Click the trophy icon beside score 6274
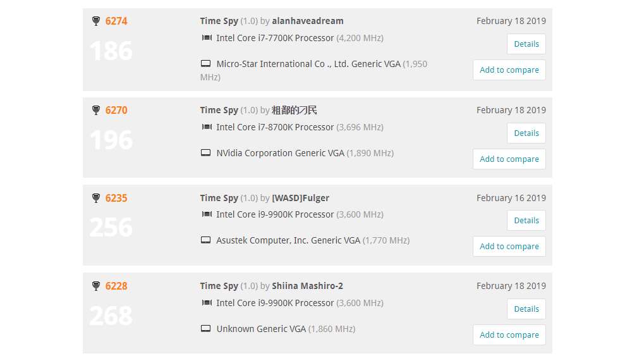The width and height of the screenshot is (644, 363). tap(96, 21)
